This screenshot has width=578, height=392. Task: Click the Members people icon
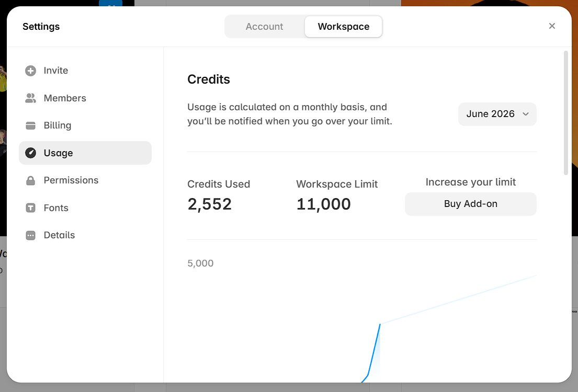click(30, 98)
